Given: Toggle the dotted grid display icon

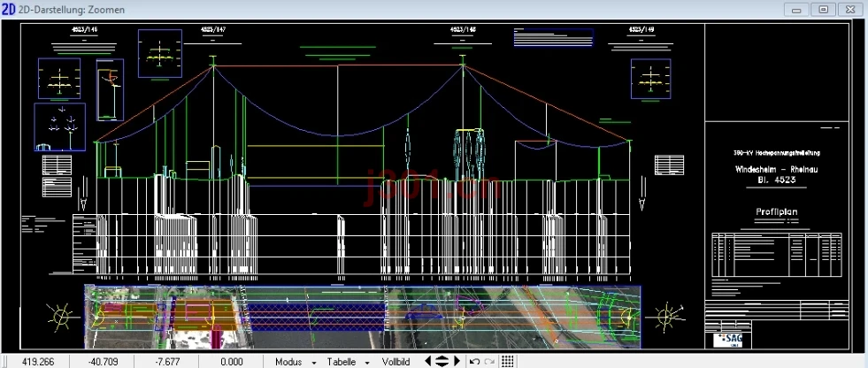Looking at the screenshot, I should [508, 361].
